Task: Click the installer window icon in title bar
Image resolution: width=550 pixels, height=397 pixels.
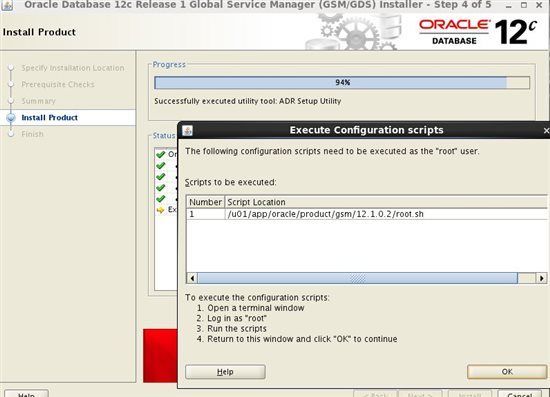Action: click(x=7, y=5)
